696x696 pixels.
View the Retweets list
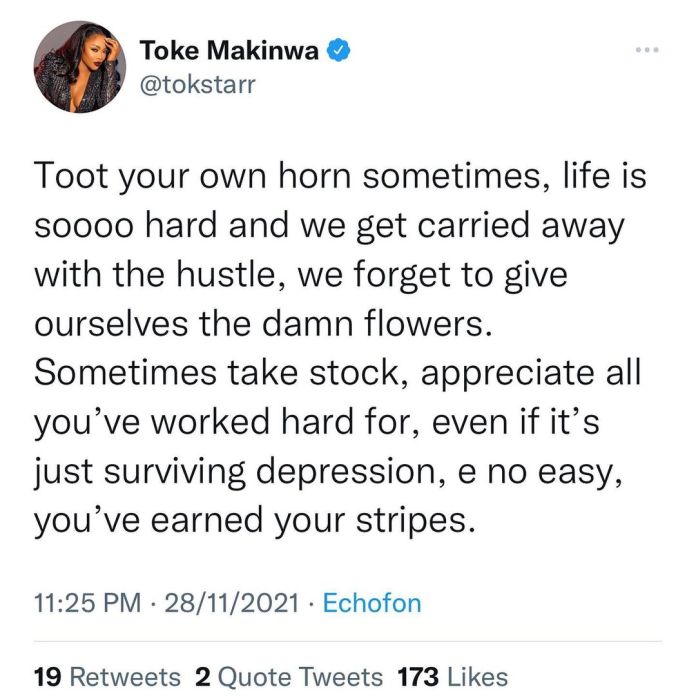coord(124,676)
